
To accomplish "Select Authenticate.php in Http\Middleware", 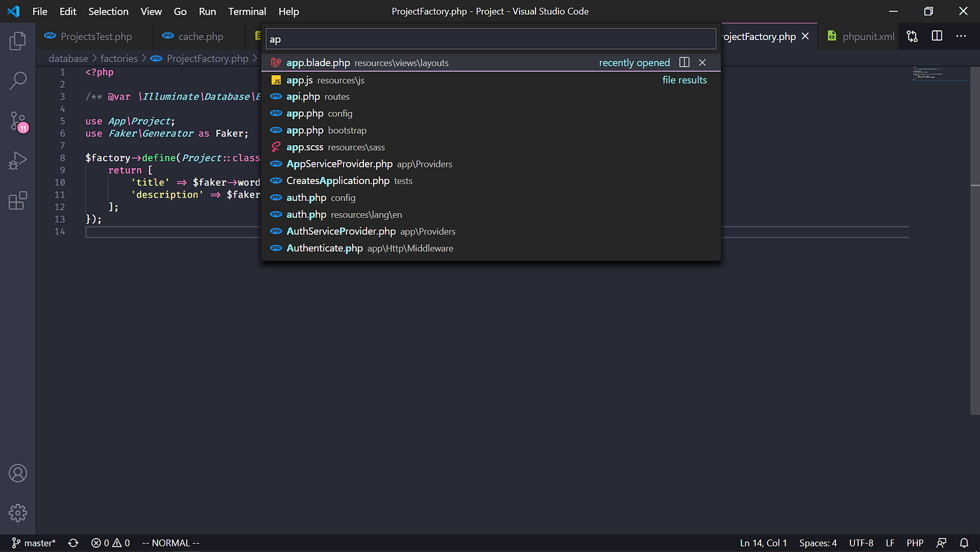I will coord(491,248).
